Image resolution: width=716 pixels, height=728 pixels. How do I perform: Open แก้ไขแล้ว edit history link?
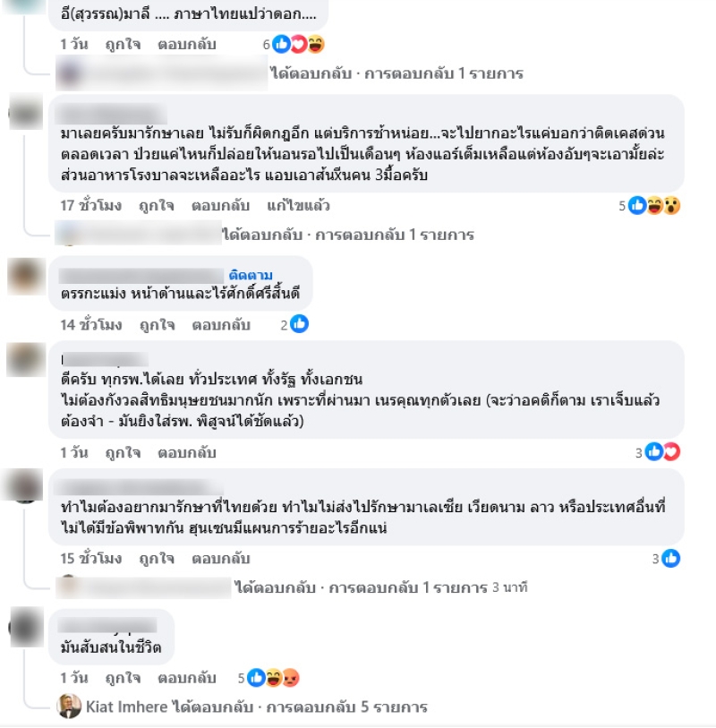pyautogui.click(x=298, y=205)
